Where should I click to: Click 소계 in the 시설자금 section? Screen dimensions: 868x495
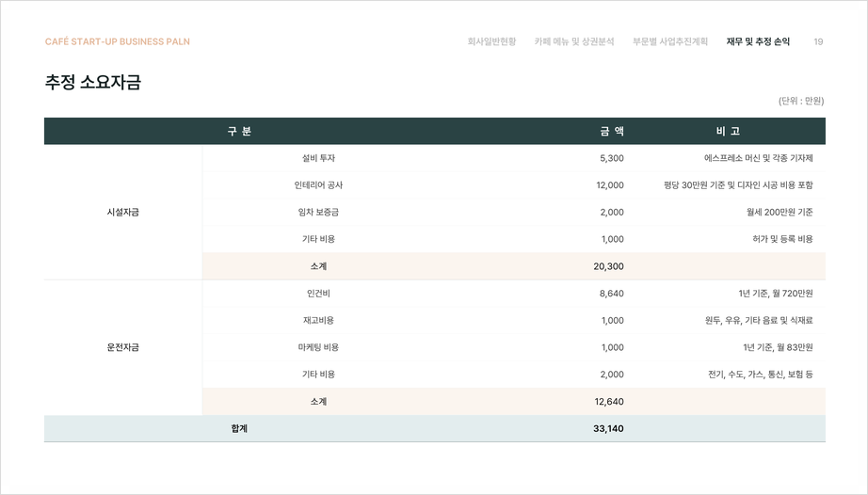coord(318,266)
